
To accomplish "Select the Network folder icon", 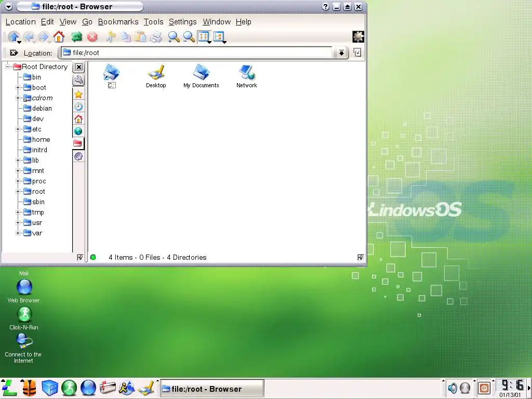I will pyautogui.click(x=247, y=77).
